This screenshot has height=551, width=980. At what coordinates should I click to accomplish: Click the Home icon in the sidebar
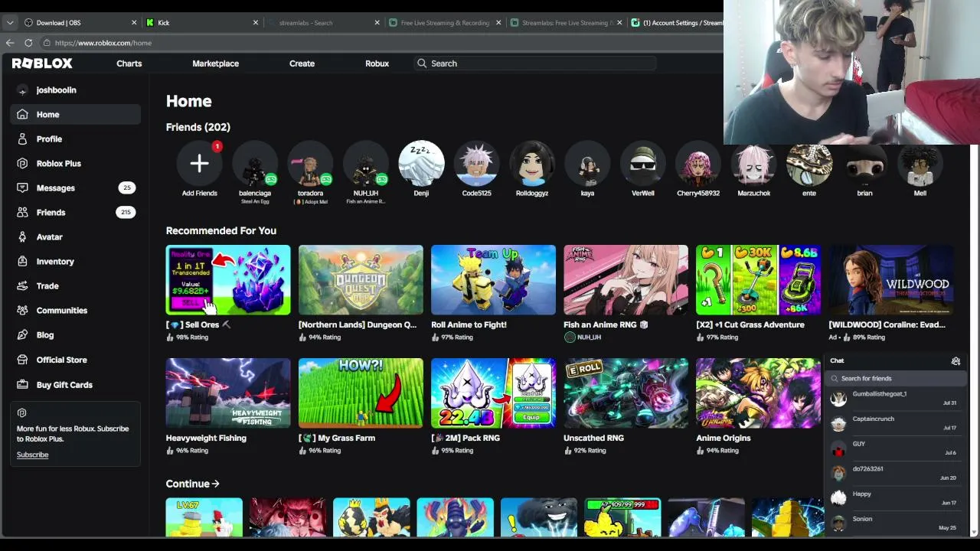[22, 115]
